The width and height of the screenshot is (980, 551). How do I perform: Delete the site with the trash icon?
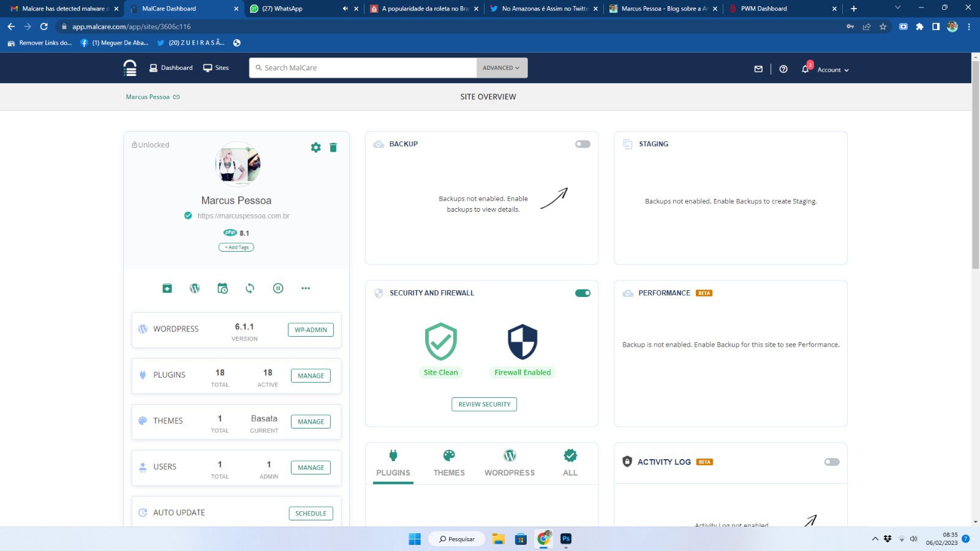[x=333, y=148]
